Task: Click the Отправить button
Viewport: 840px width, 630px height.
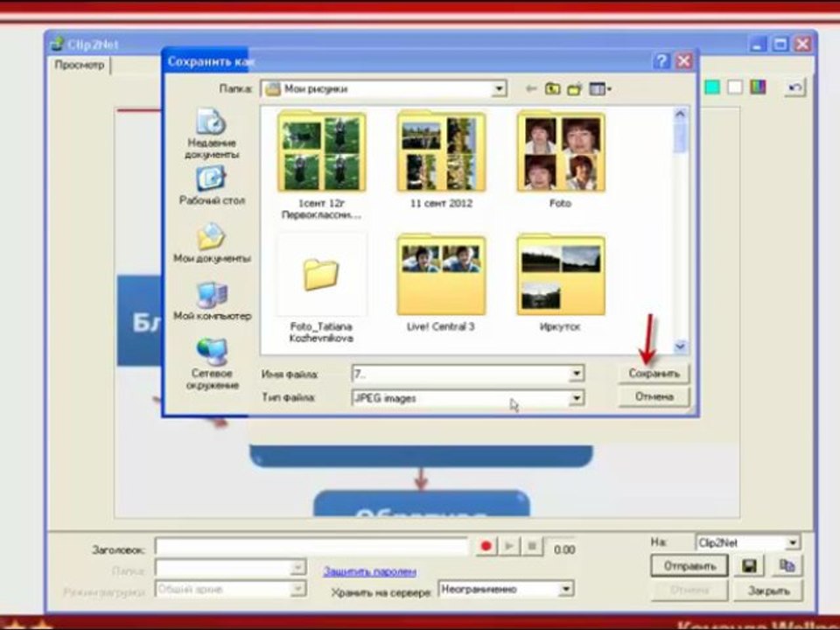Action: click(x=689, y=566)
